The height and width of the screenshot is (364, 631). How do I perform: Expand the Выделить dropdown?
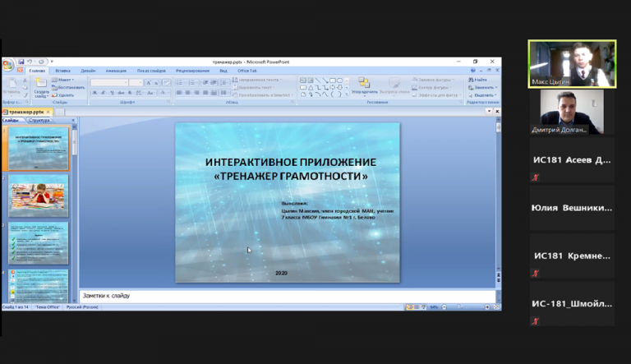tap(482, 95)
